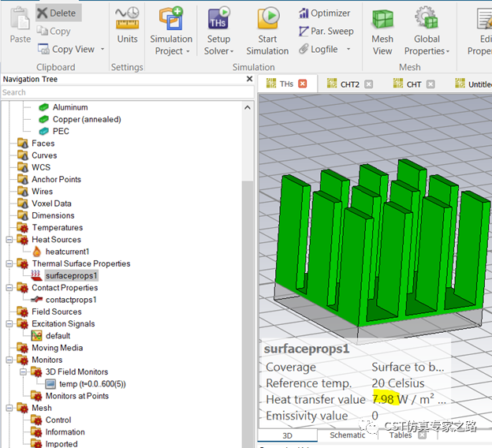The height and width of the screenshot is (448, 492).
Task: Select the Wires folder
Action: [35, 192]
